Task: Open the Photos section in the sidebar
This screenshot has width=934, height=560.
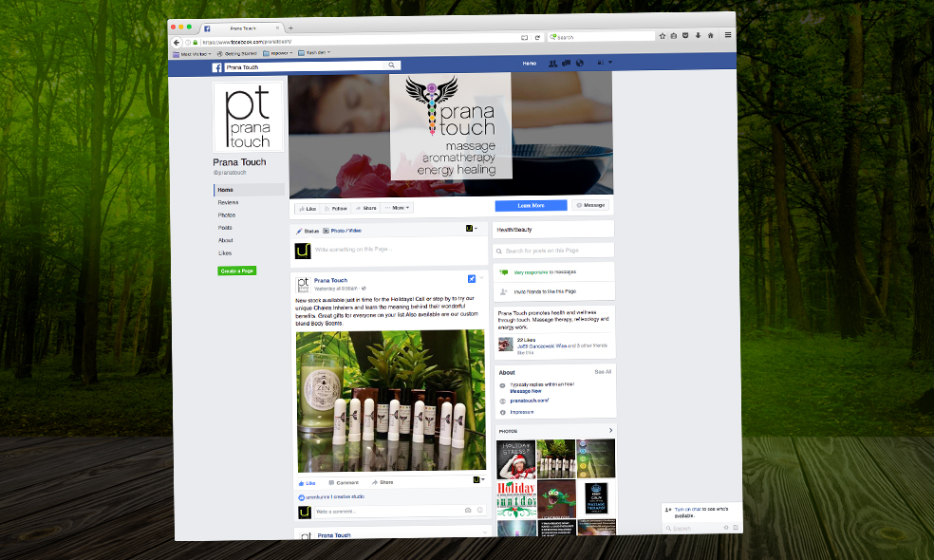Action: [x=226, y=215]
